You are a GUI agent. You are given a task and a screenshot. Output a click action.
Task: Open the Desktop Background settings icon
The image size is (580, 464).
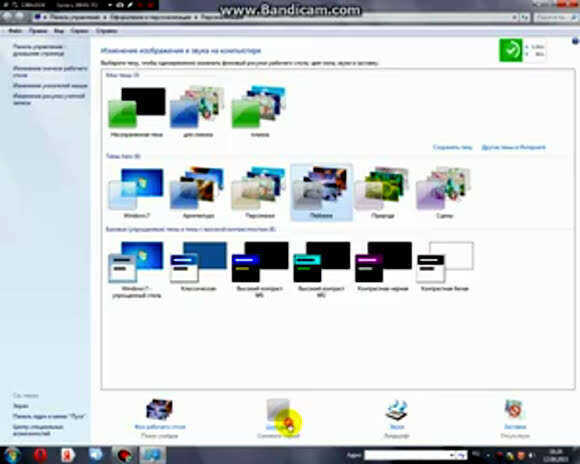click(x=159, y=410)
